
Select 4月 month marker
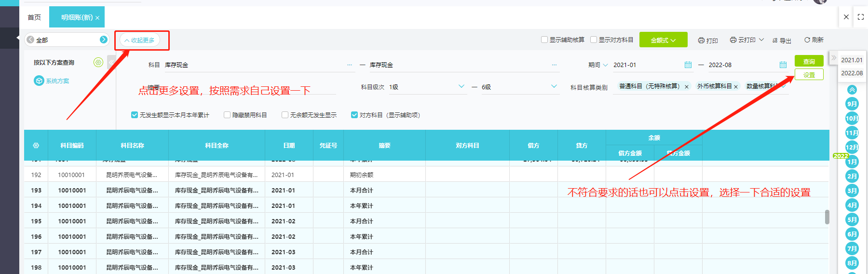point(852,205)
